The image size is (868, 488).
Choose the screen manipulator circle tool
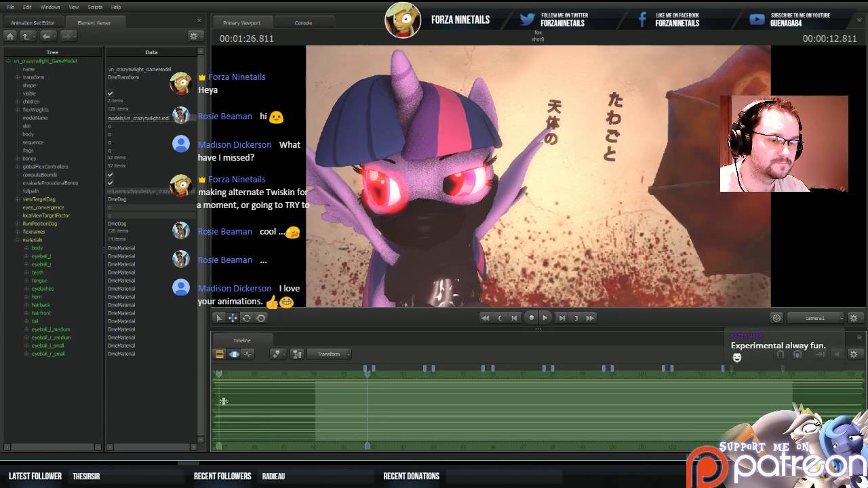point(260,318)
